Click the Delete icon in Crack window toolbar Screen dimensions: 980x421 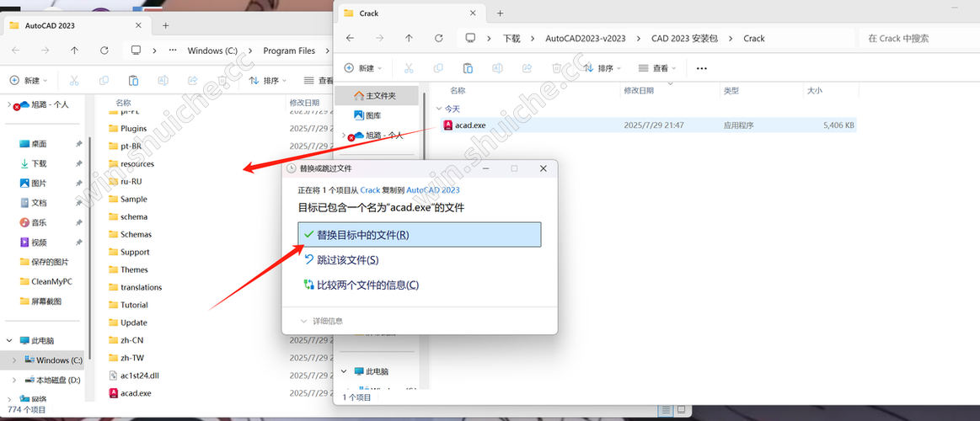coord(556,68)
